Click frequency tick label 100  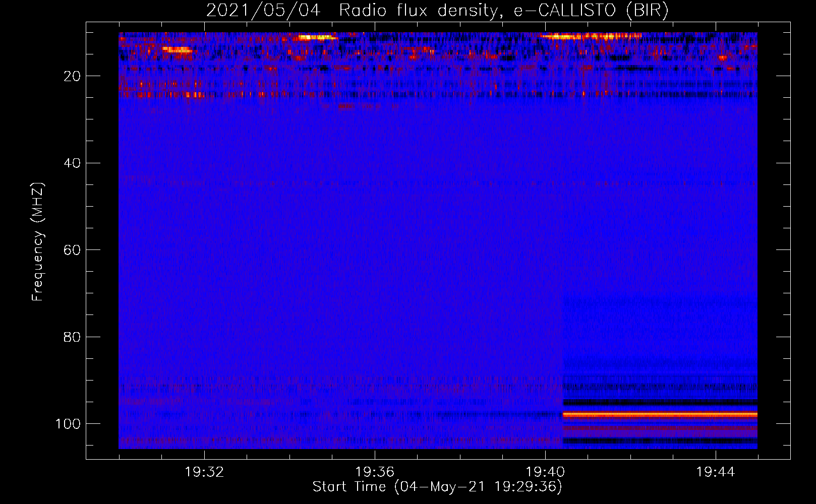68,424
